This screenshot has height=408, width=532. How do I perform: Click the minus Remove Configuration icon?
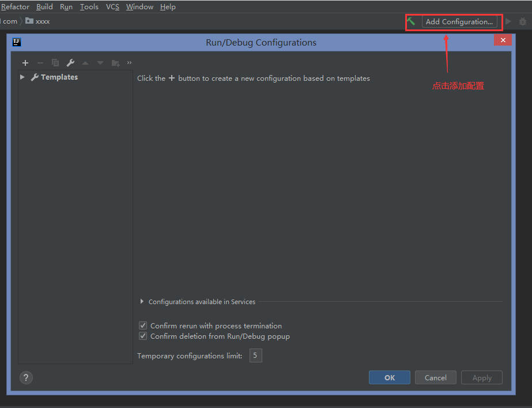pyautogui.click(x=40, y=63)
